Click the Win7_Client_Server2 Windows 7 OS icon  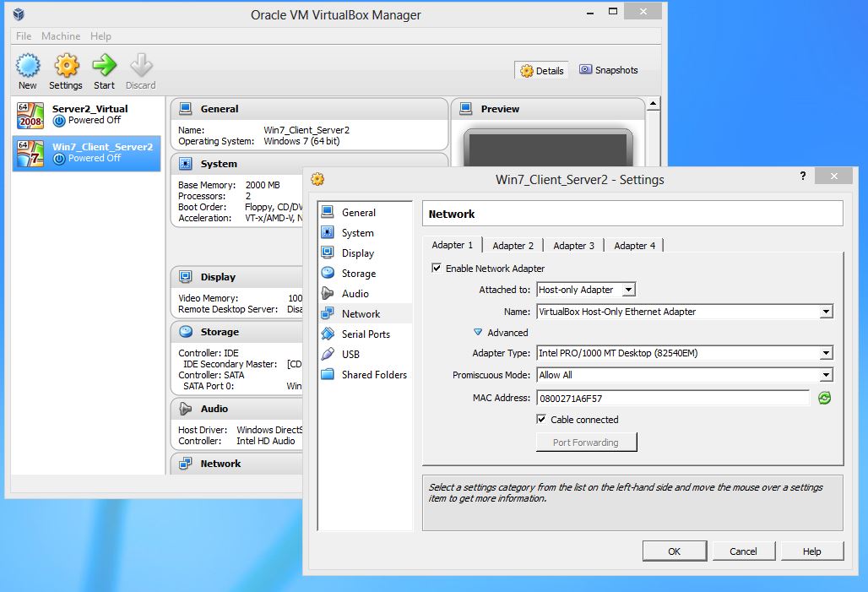click(30, 154)
